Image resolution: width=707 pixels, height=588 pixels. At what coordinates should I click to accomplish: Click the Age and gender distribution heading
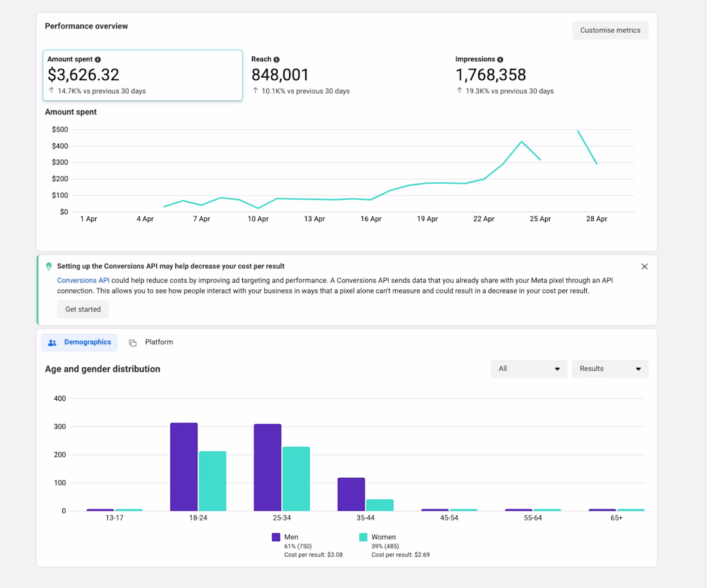[102, 370]
